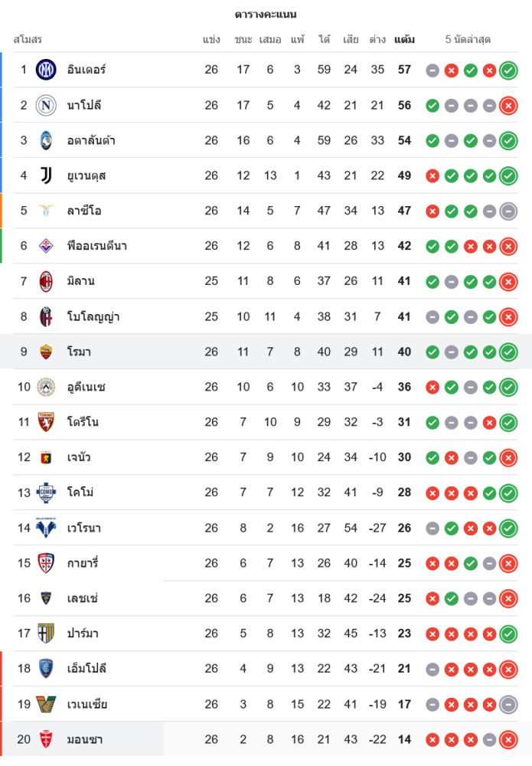532x766 pixels.
Task: Open the เวโรนา team link
Action: tap(84, 528)
